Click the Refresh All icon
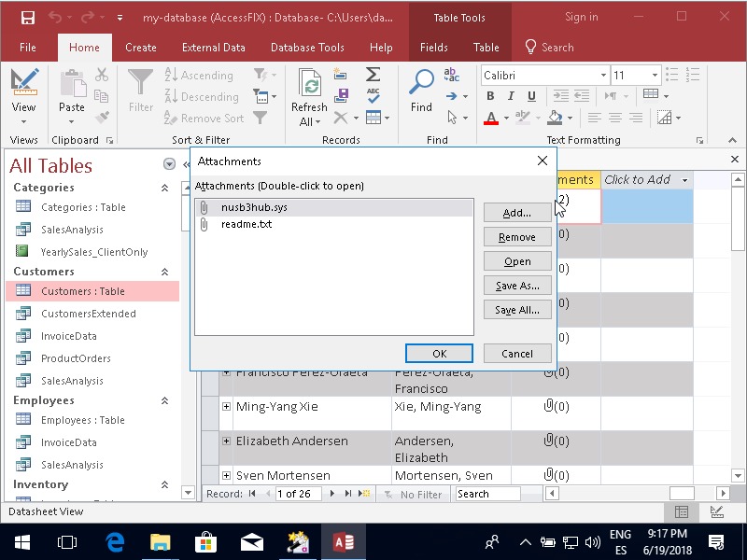This screenshot has height=560, width=747. 309,85
